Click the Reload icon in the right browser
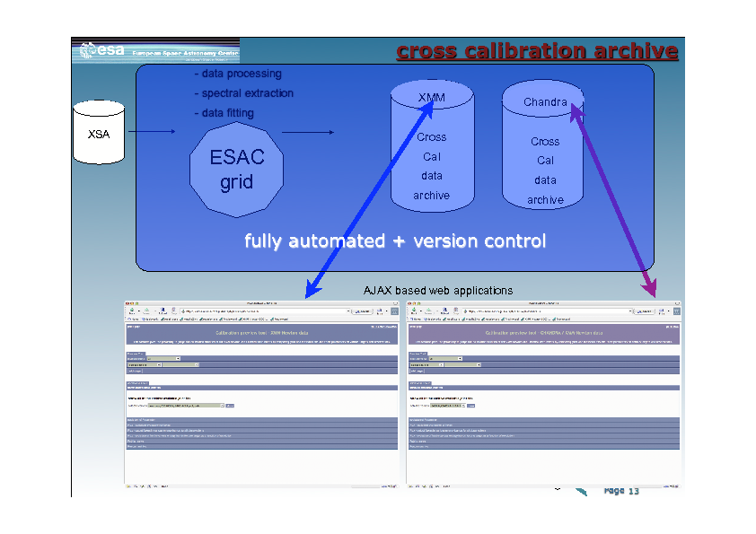756x534 pixels. point(444,311)
